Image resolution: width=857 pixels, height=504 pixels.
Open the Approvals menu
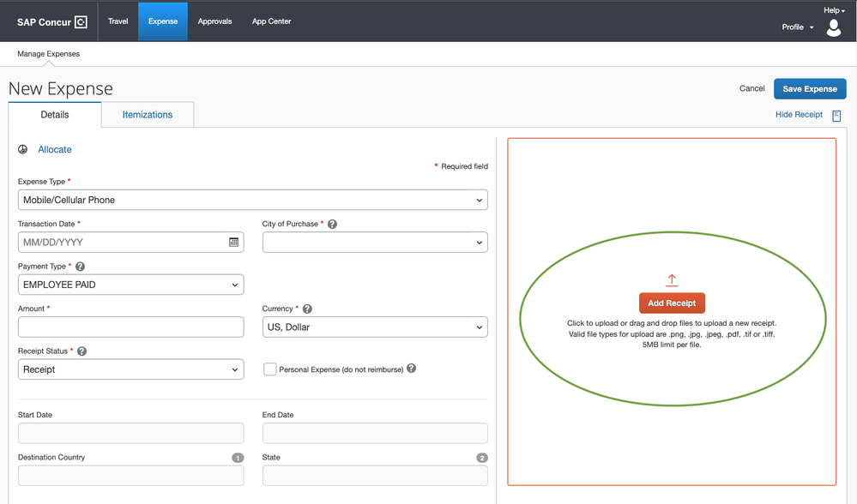point(214,21)
